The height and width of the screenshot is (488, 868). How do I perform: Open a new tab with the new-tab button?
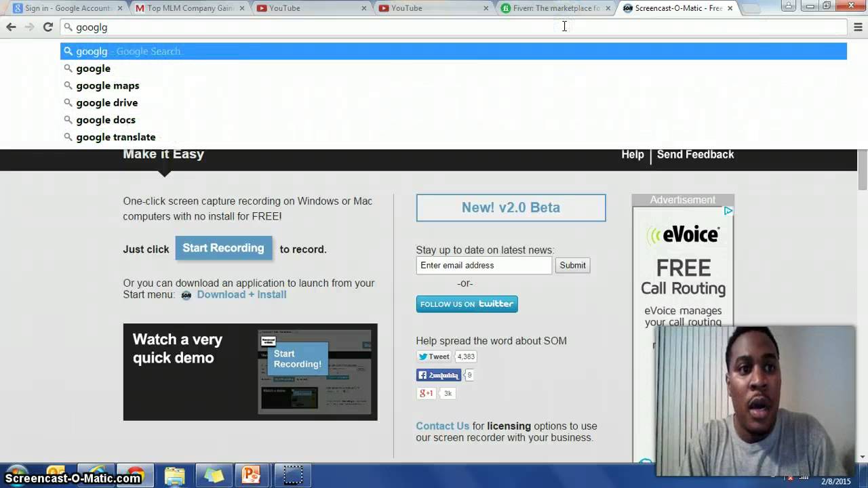point(751,8)
